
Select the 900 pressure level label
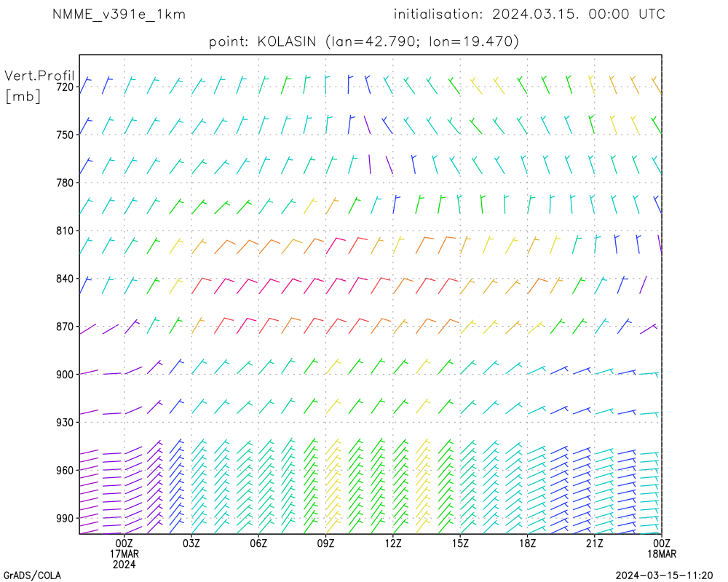tap(65, 375)
